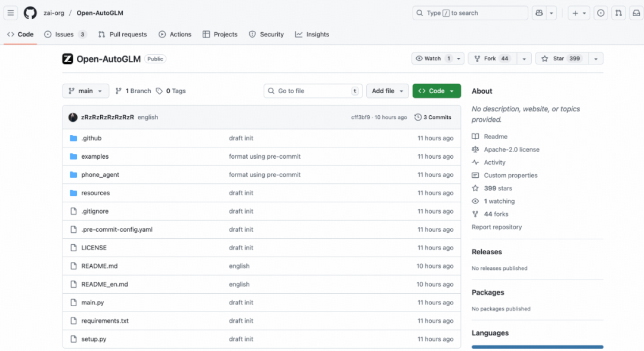644x351 pixels.
Task: Open the Copilot chat icon
Action: pyautogui.click(x=540, y=13)
